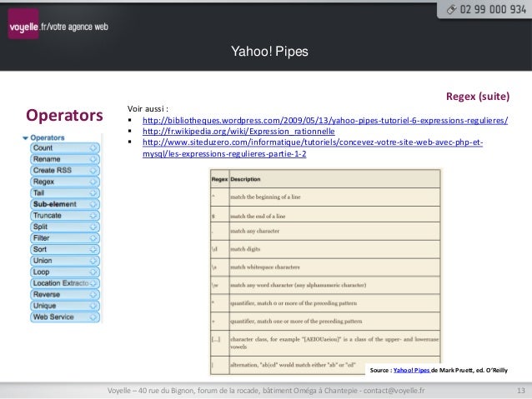Select the Loop operator
Viewport: 532px width, 399px height.
(x=65, y=272)
